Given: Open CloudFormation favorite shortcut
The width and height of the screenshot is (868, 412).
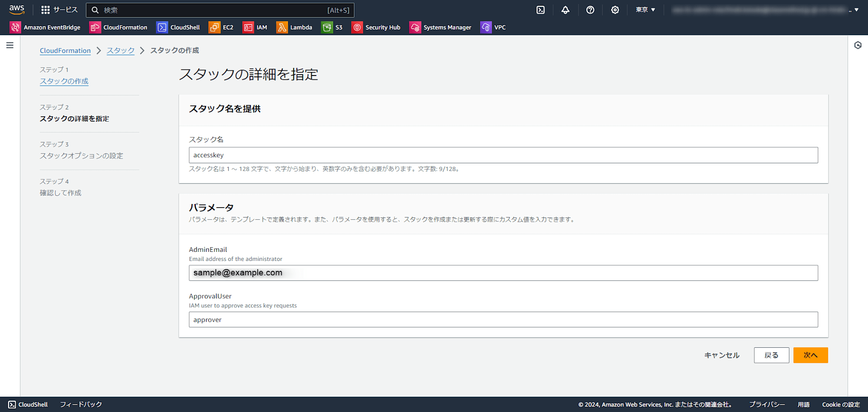Looking at the screenshot, I should coord(118,27).
